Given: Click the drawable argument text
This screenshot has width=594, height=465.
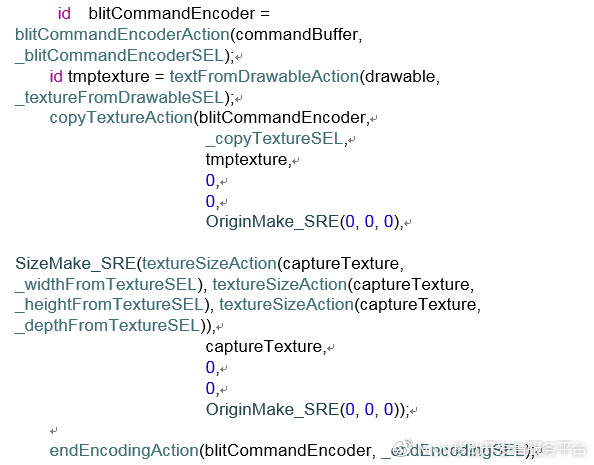Looking at the screenshot, I should [x=400, y=77].
